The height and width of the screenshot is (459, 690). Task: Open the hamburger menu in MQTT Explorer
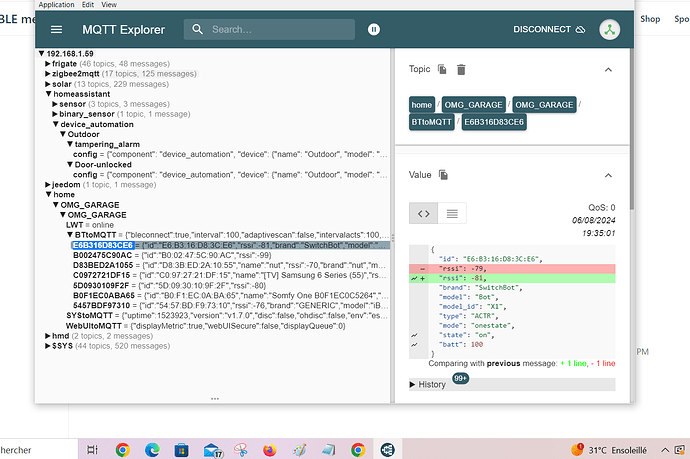pos(56,29)
